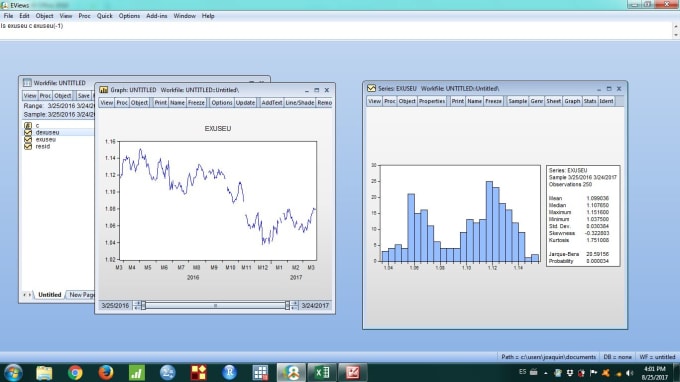
Task: Click the center grip of graph date slider
Action: click(215, 306)
